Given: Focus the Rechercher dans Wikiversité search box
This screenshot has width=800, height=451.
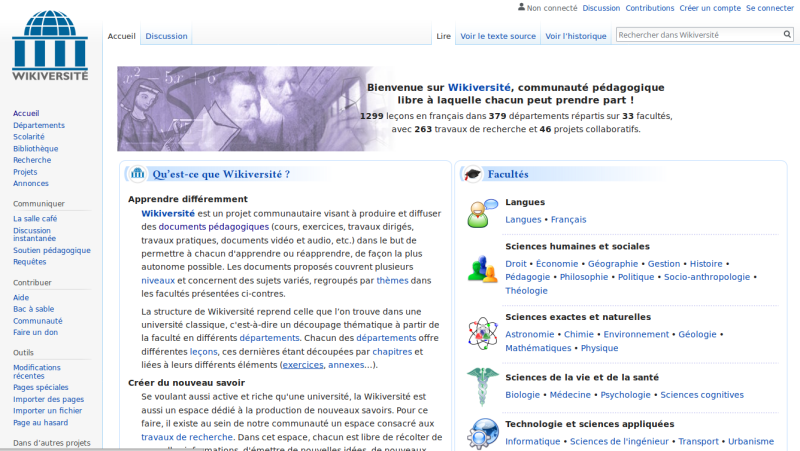Looking at the screenshot, I should point(695,35).
